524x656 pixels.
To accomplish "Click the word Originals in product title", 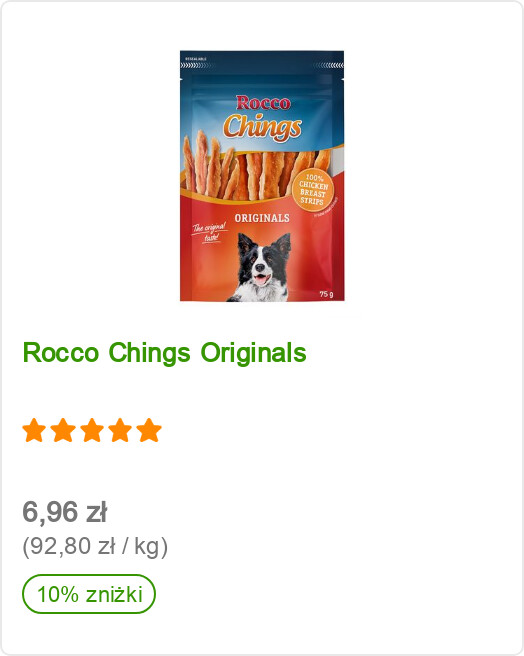I will pos(254,353).
